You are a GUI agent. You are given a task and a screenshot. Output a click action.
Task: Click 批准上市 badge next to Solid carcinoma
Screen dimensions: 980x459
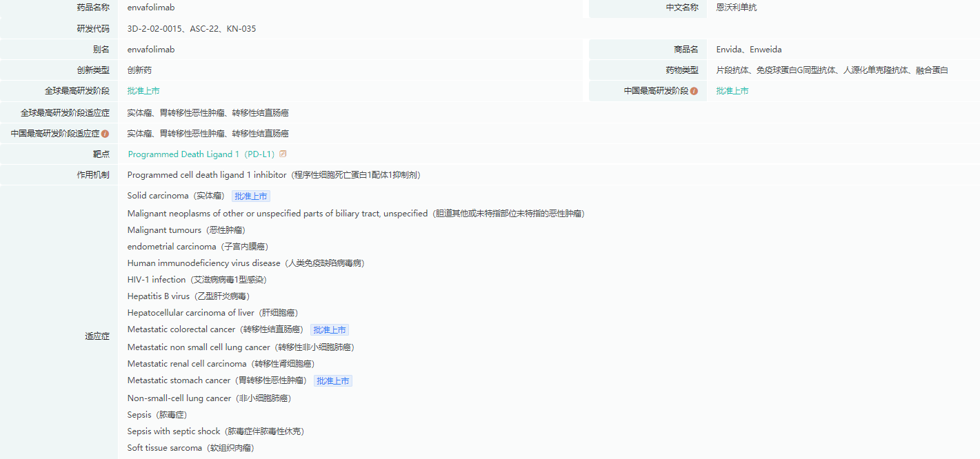(251, 196)
